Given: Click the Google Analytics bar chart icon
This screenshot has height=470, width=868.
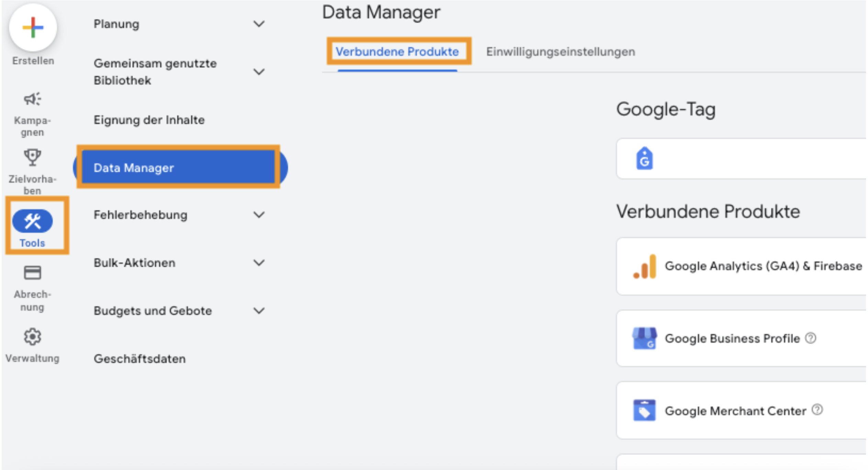Looking at the screenshot, I should 645,267.
